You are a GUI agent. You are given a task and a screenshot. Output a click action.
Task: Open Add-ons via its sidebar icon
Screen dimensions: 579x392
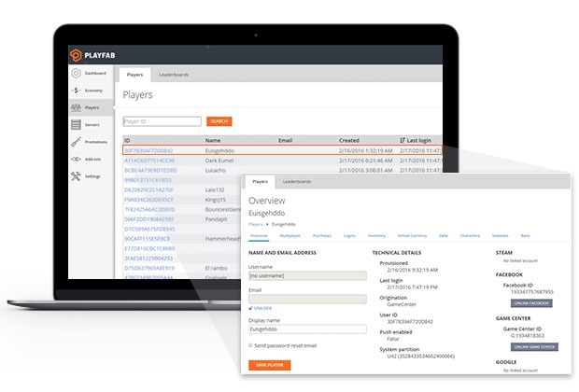coord(76,159)
